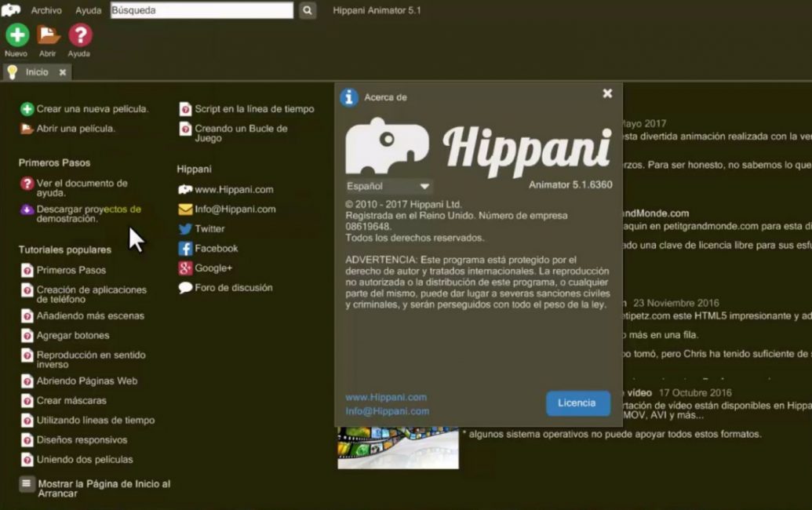The width and height of the screenshot is (812, 510).
Task: Click the green Nuevo plus icon
Action: pyautogui.click(x=17, y=35)
